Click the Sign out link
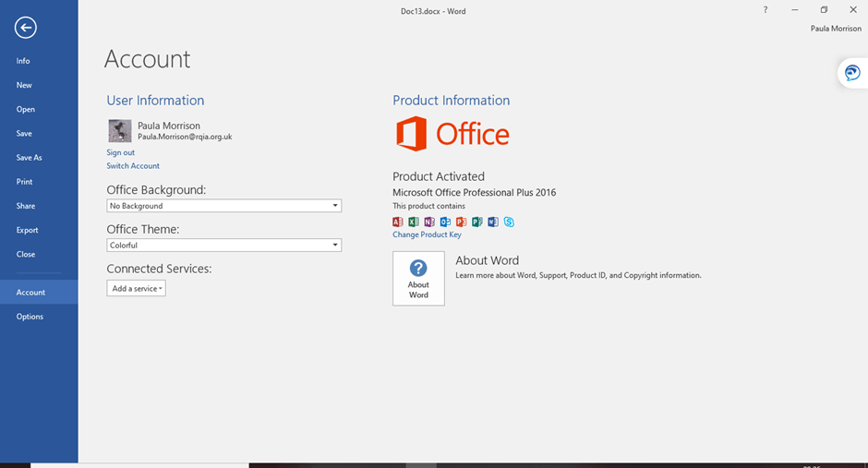The height and width of the screenshot is (468, 868). [x=121, y=152]
